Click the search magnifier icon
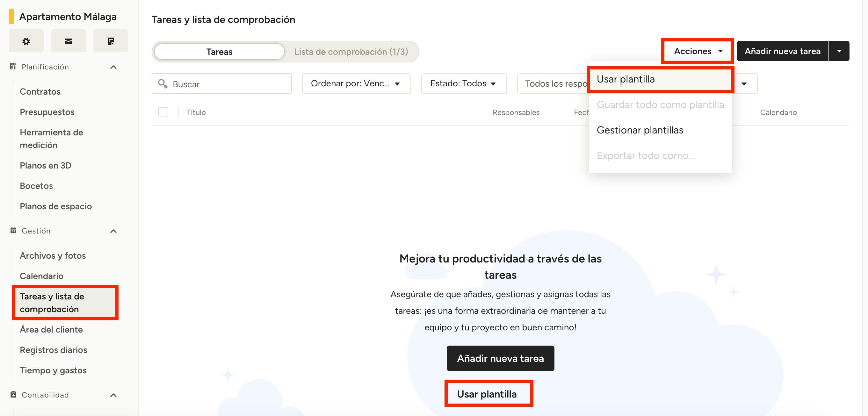Image resolution: width=868 pixels, height=416 pixels. [163, 83]
